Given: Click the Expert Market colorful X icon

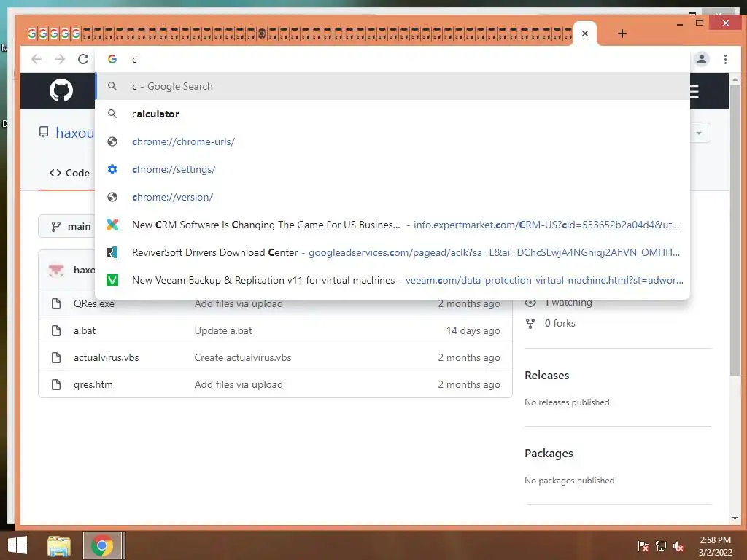Looking at the screenshot, I should point(112,225).
